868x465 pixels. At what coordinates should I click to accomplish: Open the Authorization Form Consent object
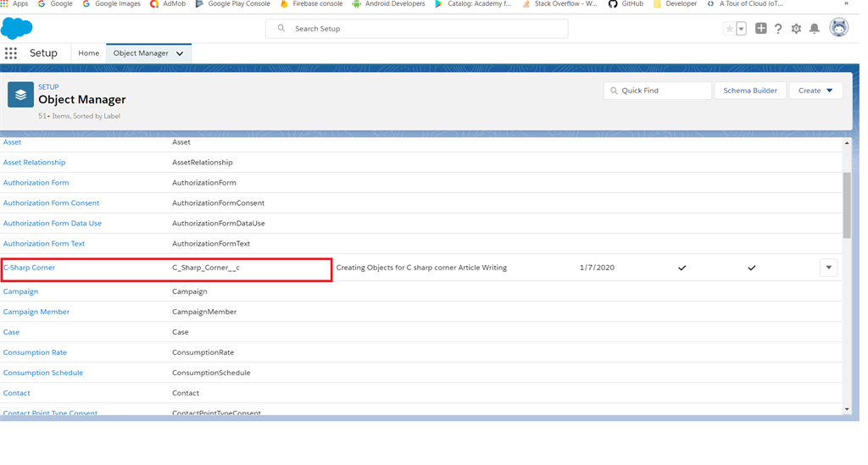pyautogui.click(x=51, y=203)
